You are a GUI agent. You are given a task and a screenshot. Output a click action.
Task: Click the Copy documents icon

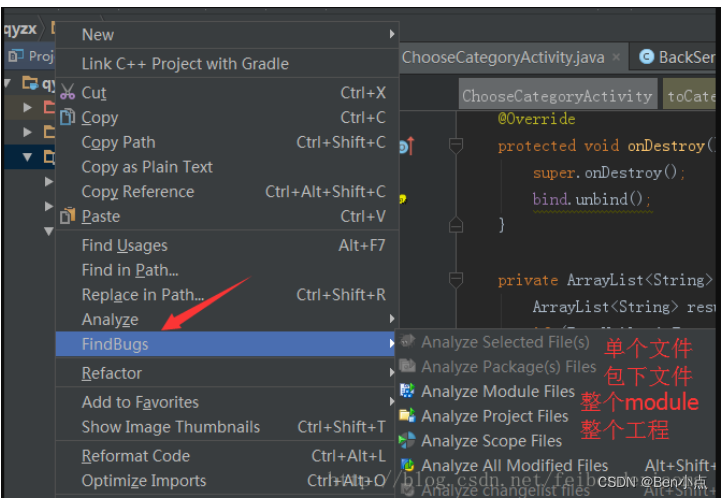[x=67, y=117]
